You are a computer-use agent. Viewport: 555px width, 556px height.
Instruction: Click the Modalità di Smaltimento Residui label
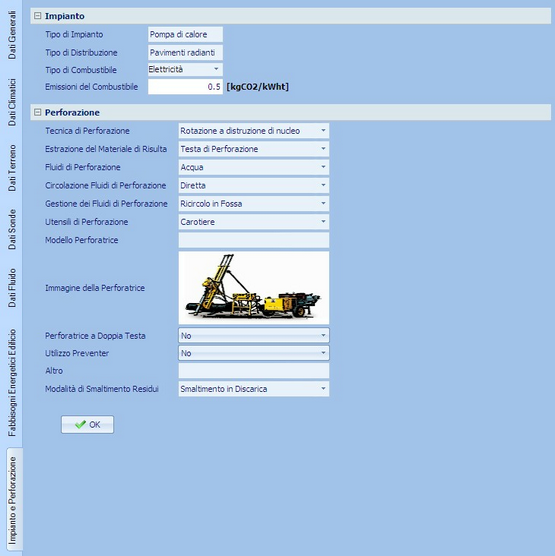pyautogui.click(x=101, y=389)
